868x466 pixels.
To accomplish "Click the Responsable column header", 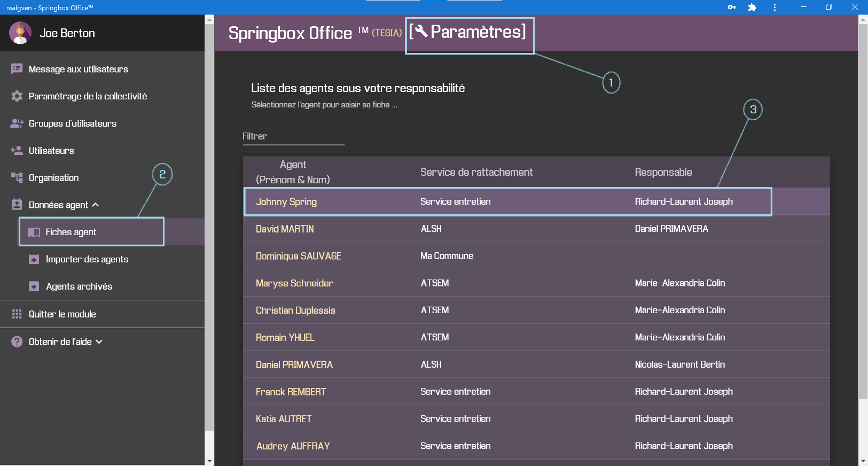I will tap(663, 172).
